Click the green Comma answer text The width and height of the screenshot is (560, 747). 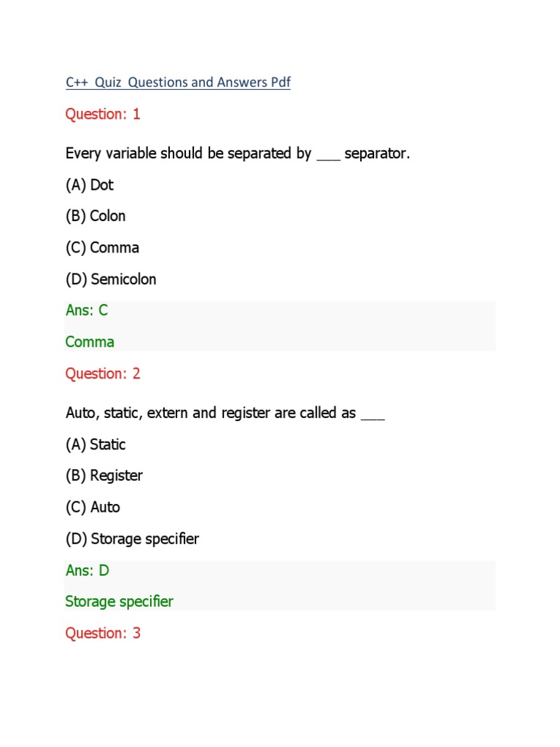tap(90, 342)
